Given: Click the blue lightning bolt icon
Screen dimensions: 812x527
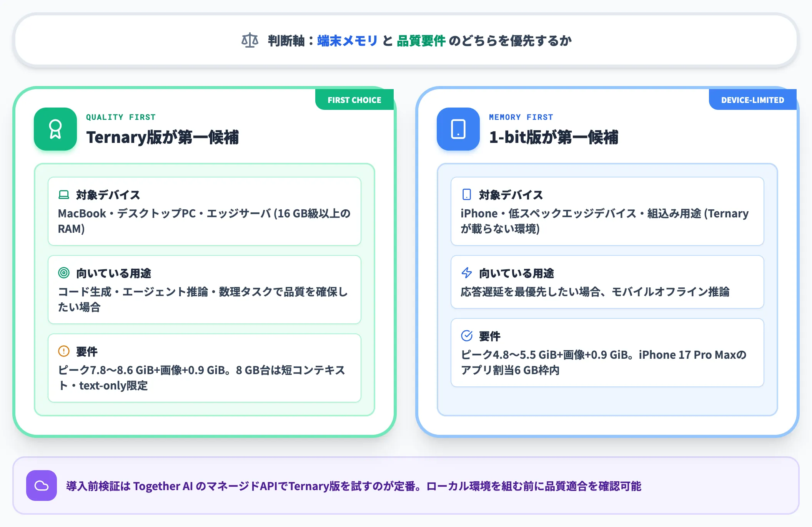Looking at the screenshot, I should coord(467,273).
